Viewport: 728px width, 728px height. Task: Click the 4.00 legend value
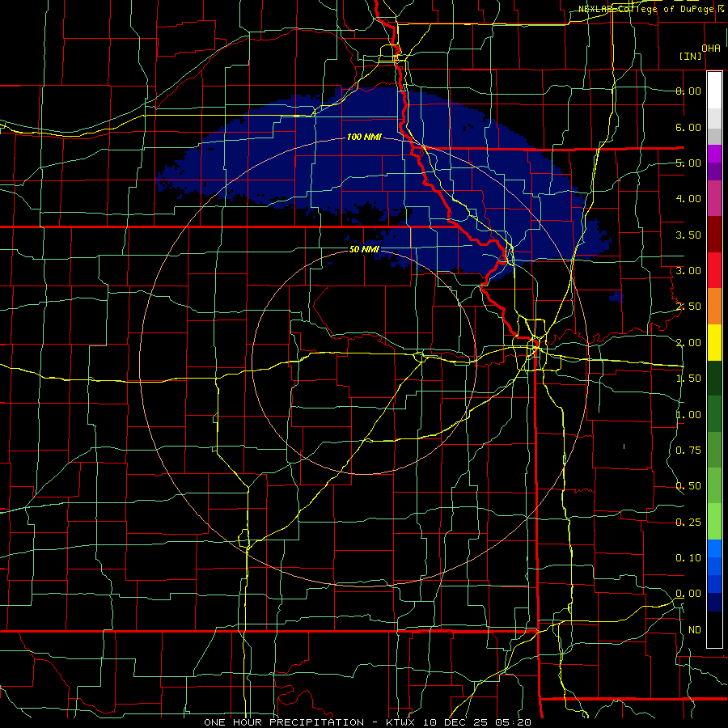688,199
